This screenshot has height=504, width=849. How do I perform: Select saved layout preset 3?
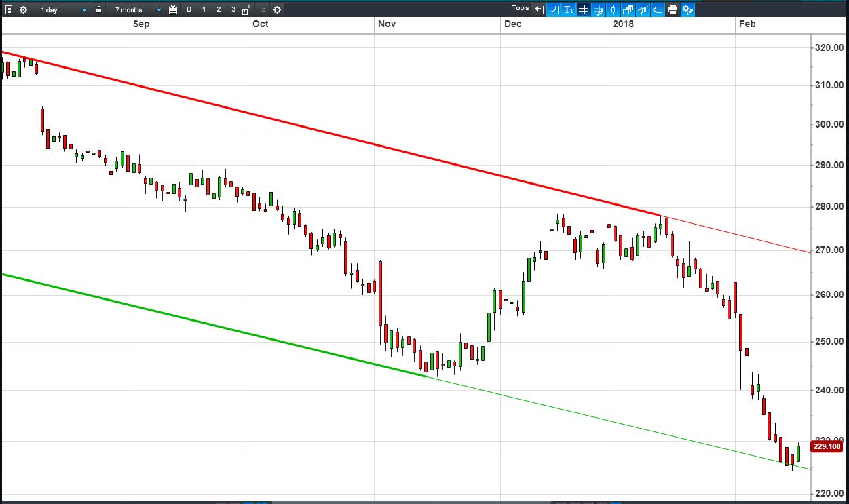point(233,9)
